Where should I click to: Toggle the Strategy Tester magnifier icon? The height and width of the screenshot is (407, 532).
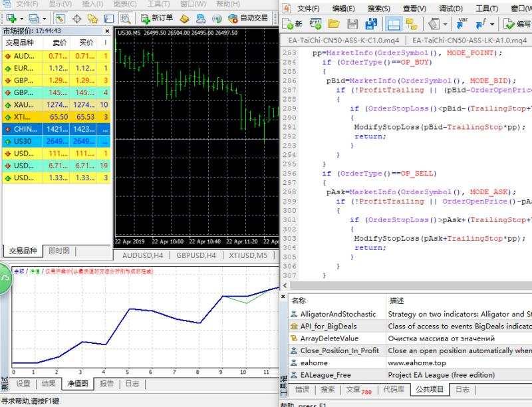point(126,18)
